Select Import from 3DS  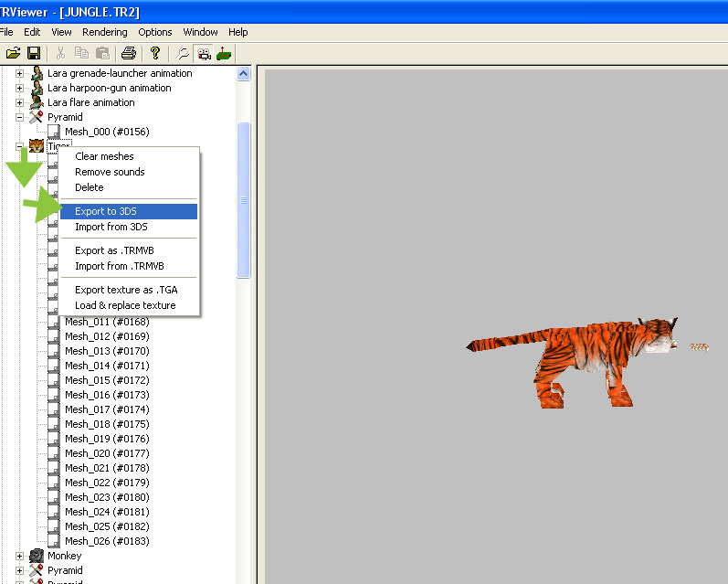click(129, 227)
